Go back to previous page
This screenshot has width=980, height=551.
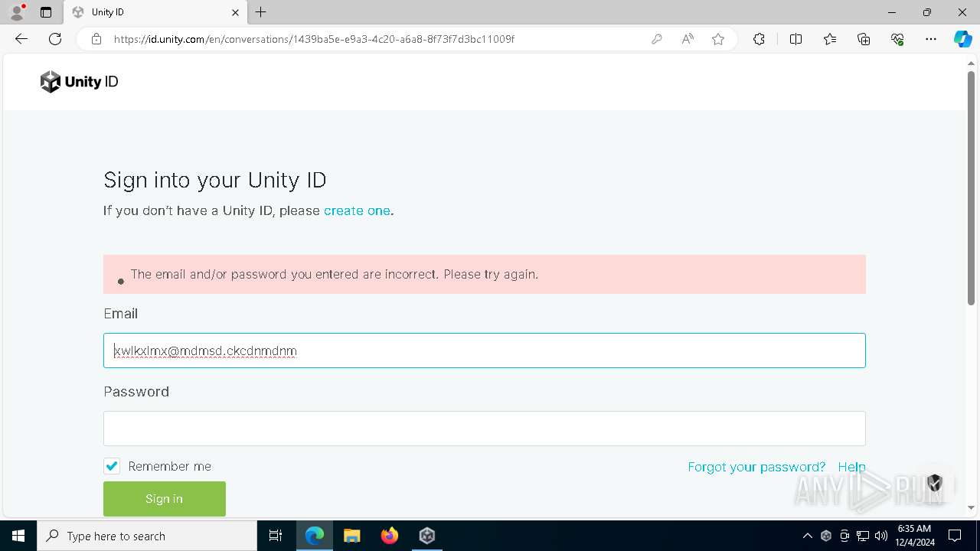click(21, 39)
